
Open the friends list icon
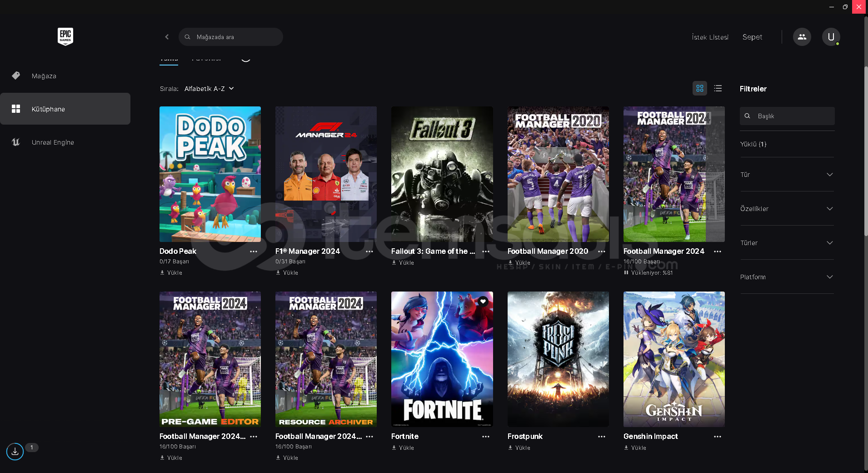coord(802,37)
